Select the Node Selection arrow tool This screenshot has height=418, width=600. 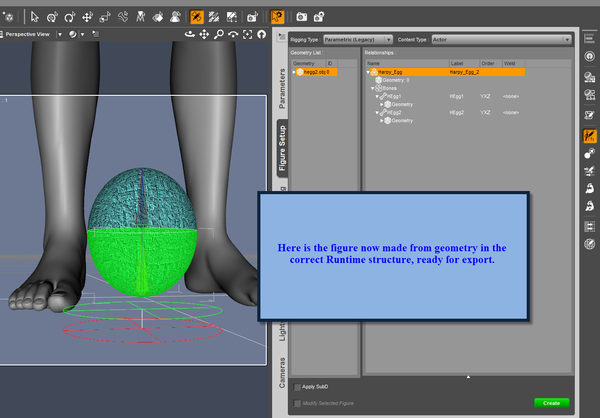pyautogui.click(x=34, y=17)
